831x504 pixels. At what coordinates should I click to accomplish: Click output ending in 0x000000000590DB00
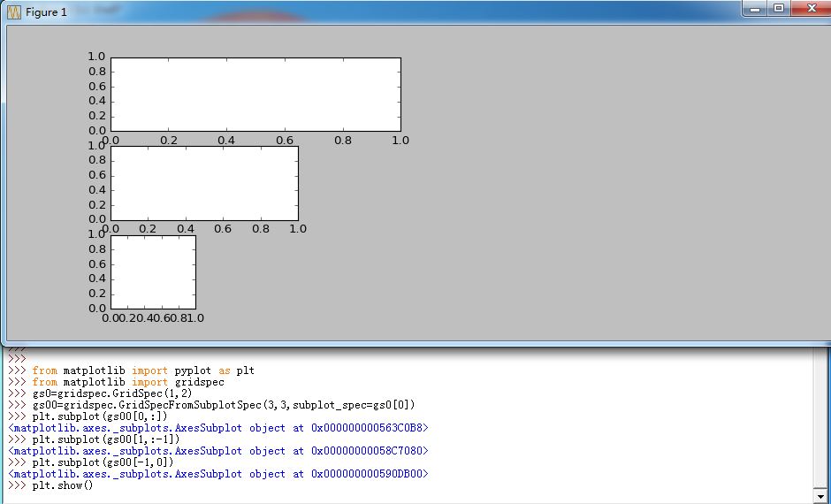[x=217, y=474]
